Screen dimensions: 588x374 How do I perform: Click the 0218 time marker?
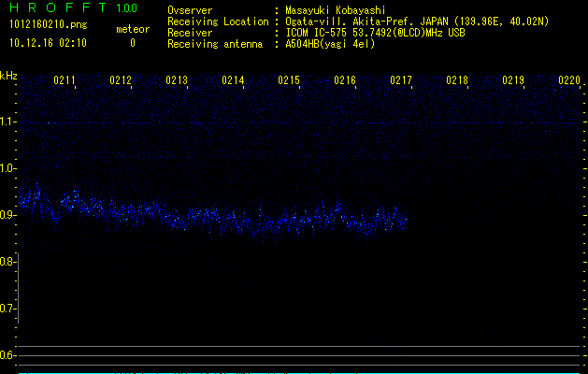click(x=457, y=80)
